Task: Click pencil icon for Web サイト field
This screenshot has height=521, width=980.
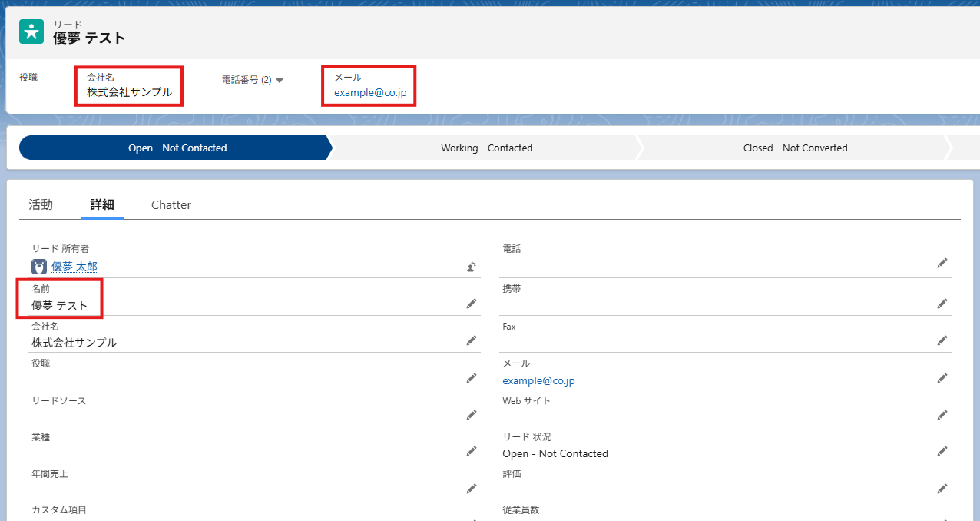Action: click(x=942, y=415)
